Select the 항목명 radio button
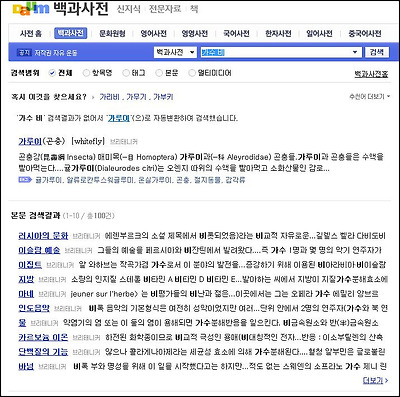 pos(86,73)
